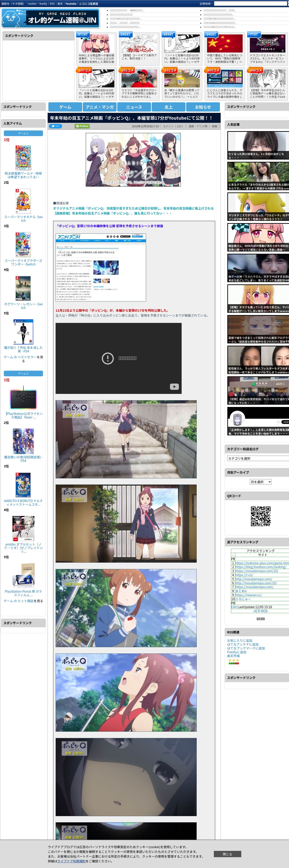Open the PlayStation Portal glass film product image
The width and height of the screenshot is (289, 868).
[x=23, y=576]
